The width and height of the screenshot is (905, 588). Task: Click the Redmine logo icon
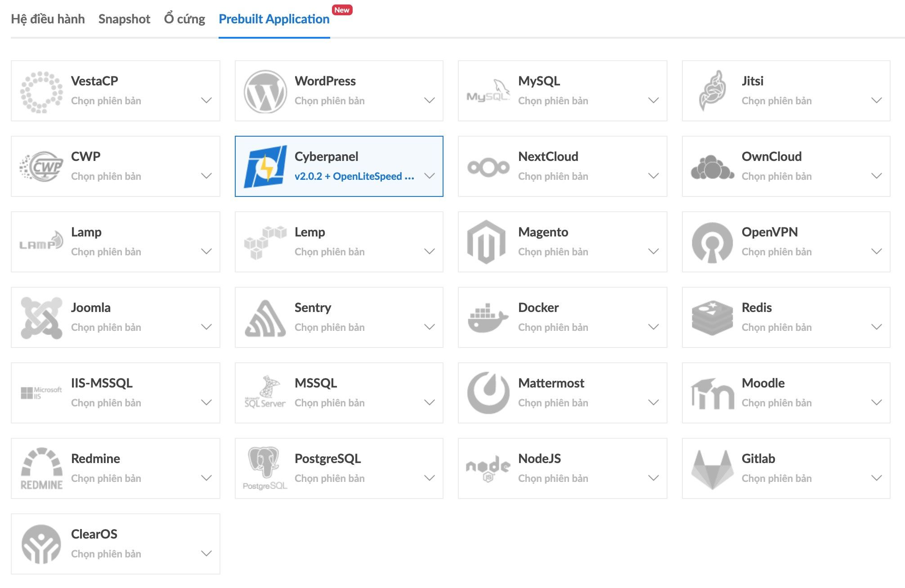tap(41, 468)
